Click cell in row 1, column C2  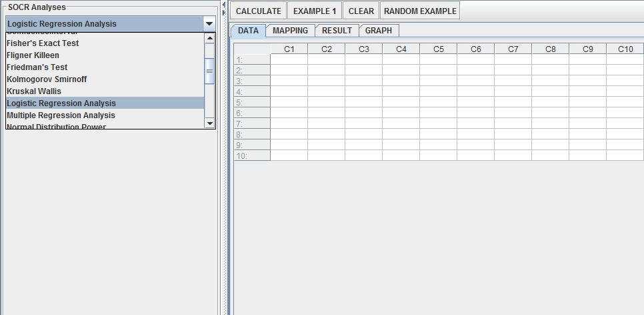point(326,59)
